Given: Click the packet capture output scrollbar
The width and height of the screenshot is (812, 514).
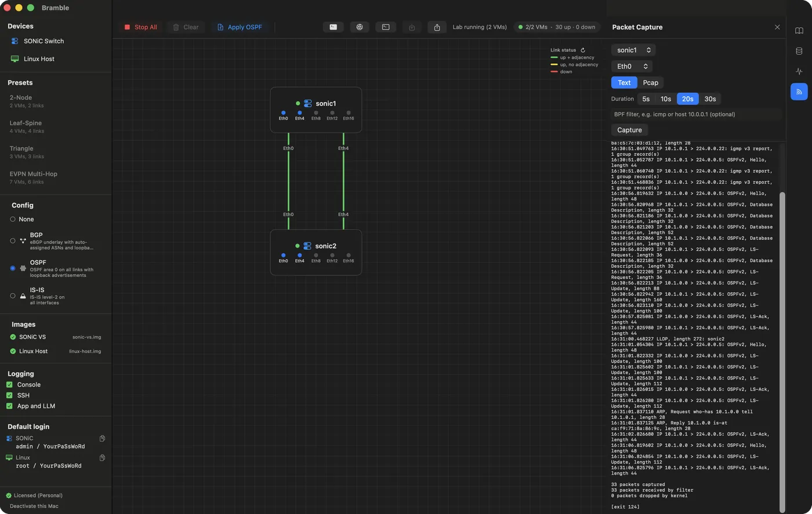Looking at the screenshot, I should pos(782,352).
